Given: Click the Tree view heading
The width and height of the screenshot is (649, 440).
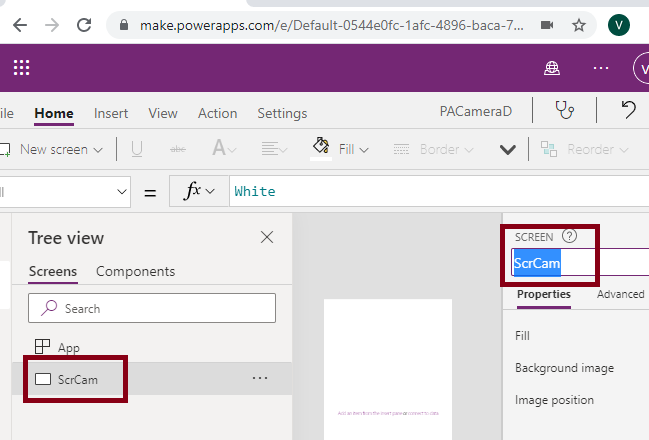Looking at the screenshot, I should (66, 238).
